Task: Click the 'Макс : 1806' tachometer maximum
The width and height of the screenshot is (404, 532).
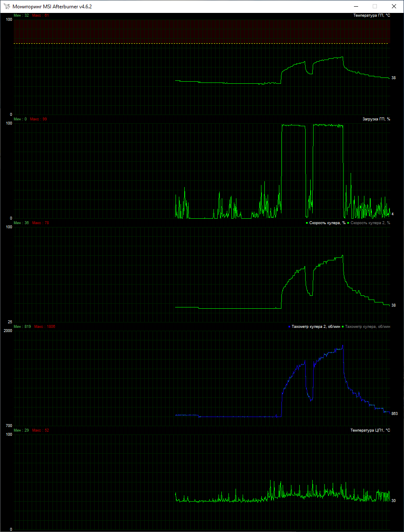Action: click(x=45, y=327)
